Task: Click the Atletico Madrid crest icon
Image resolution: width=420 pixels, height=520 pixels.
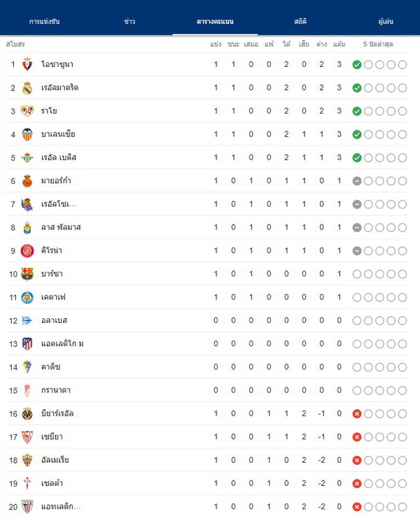Action: click(x=27, y=344)
